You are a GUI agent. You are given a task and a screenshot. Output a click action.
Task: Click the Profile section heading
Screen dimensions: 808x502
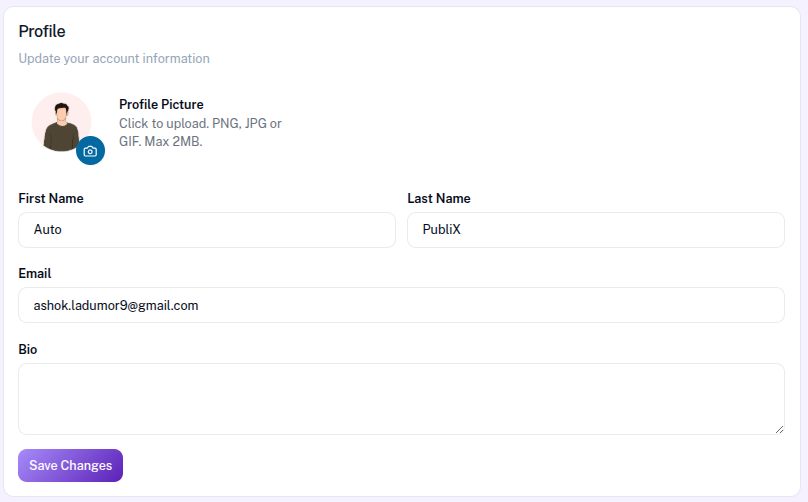pos(42,31)
